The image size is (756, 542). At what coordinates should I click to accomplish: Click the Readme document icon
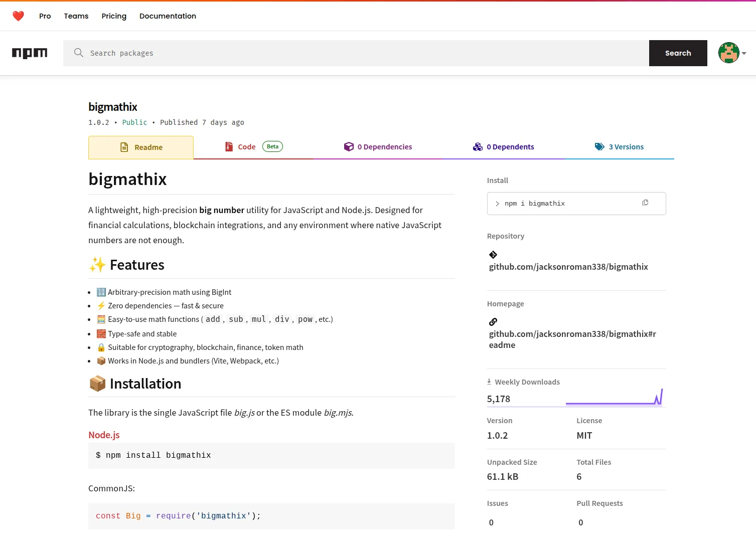tap(124, 146)
